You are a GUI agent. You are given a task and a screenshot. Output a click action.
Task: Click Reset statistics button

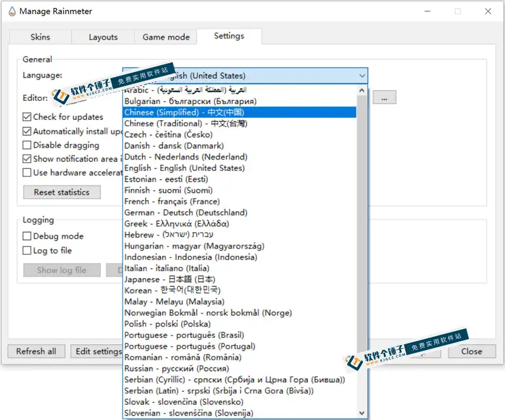pos(62,192)
